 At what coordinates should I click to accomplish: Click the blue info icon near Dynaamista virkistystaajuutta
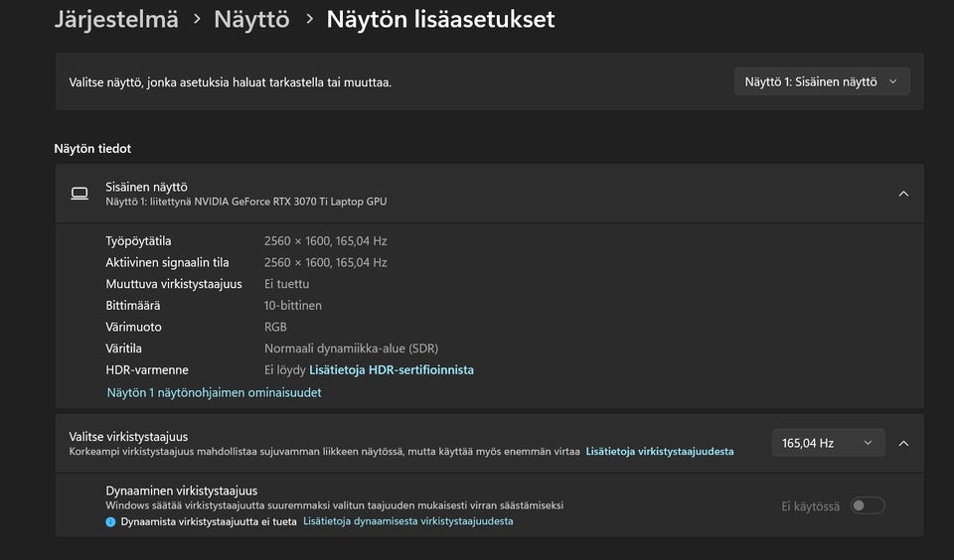(110, 521)
